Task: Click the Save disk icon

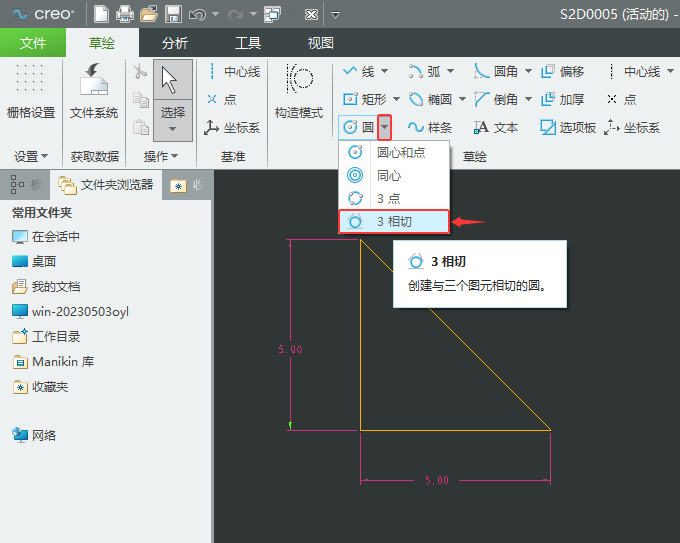Action: [x=173, y=14]
